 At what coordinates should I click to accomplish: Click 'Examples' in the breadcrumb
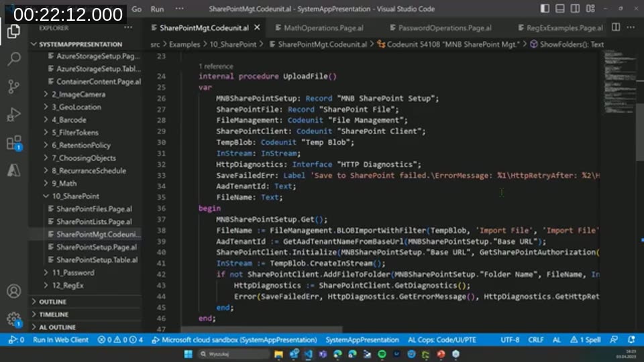184,44
